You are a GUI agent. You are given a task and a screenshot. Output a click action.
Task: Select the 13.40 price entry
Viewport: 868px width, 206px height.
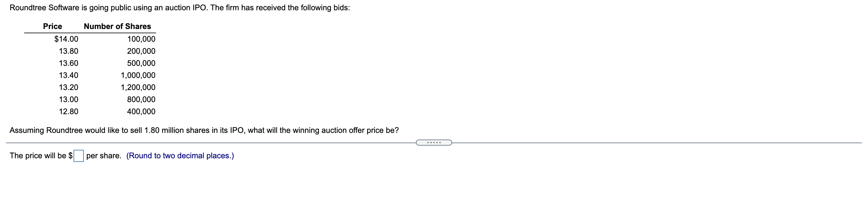coord(69,75)
